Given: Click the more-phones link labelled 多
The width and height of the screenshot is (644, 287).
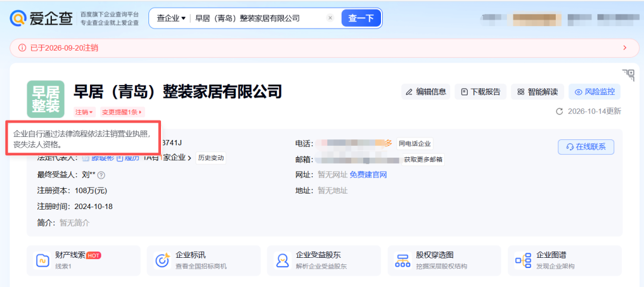Looking at the screenshot, I should (x=388, y=143).
